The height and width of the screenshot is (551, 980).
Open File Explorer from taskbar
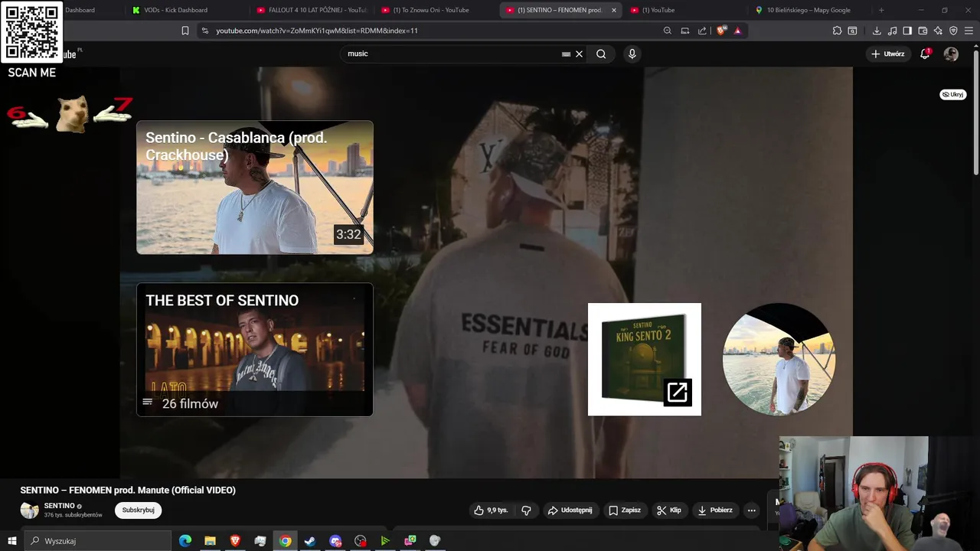pyautogui.click(x=210, y=541)
